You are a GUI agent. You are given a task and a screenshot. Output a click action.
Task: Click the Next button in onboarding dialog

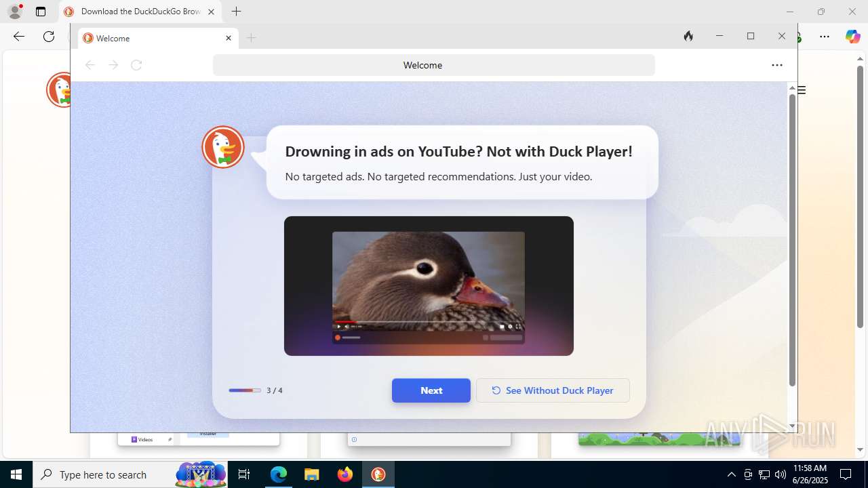431,390
